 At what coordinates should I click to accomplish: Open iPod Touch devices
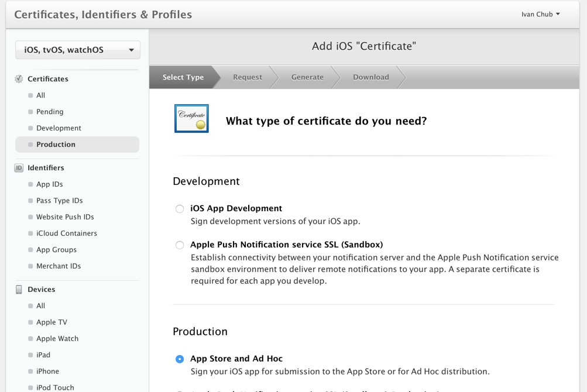[x=55, y=387]
